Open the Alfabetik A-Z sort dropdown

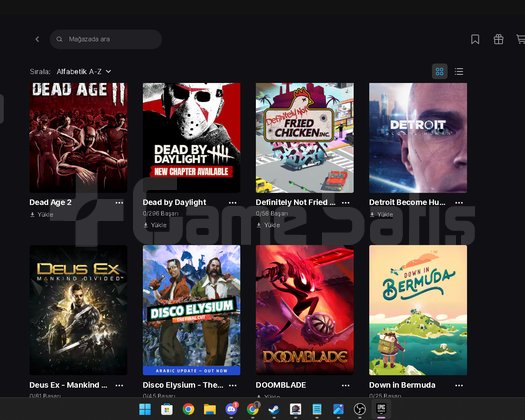(84, 71)
